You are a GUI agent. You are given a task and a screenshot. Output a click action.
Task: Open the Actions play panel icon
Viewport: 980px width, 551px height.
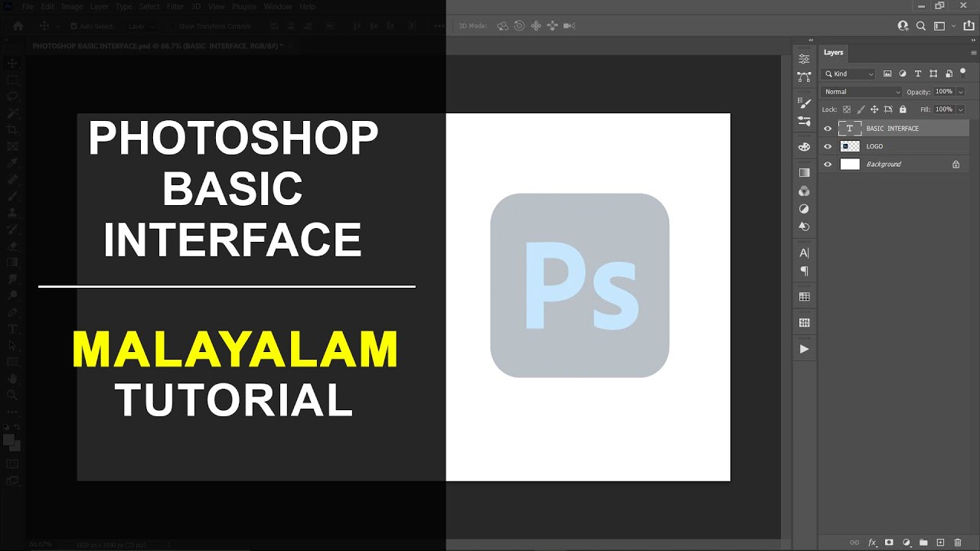coord(804,349)
